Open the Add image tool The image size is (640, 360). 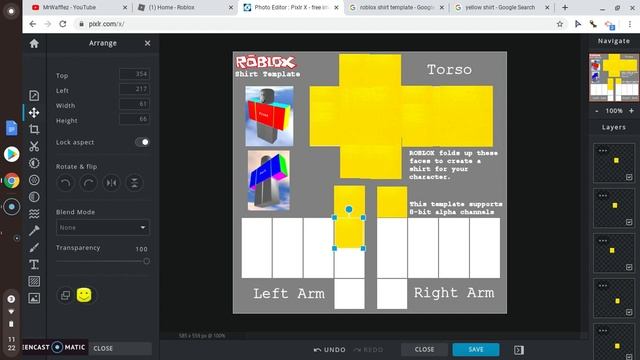34,298
